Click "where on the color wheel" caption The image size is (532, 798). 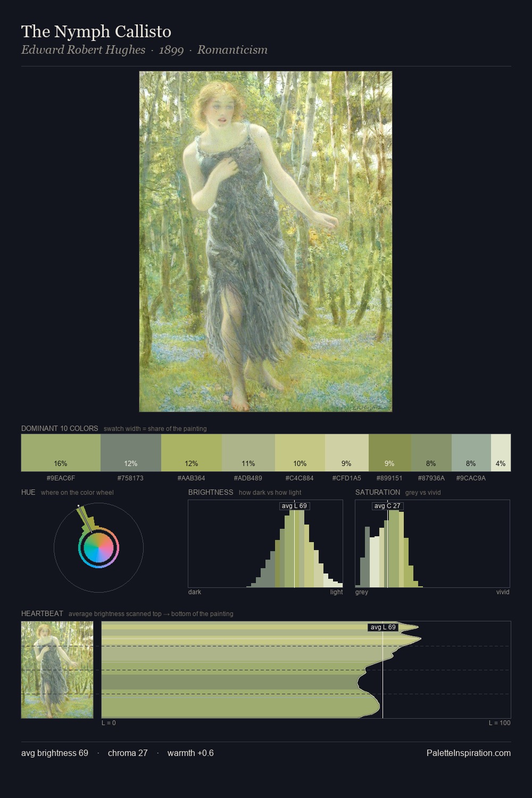click(x=77, y=493)
